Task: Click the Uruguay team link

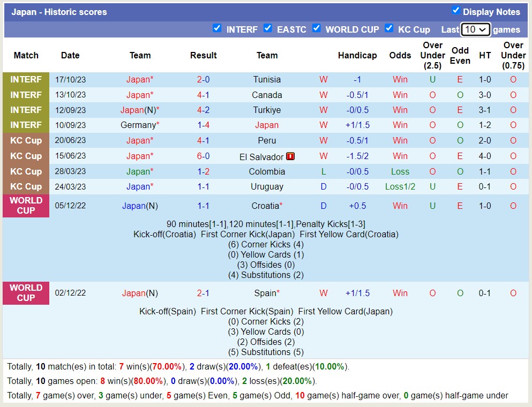Action: click(267, 186)
